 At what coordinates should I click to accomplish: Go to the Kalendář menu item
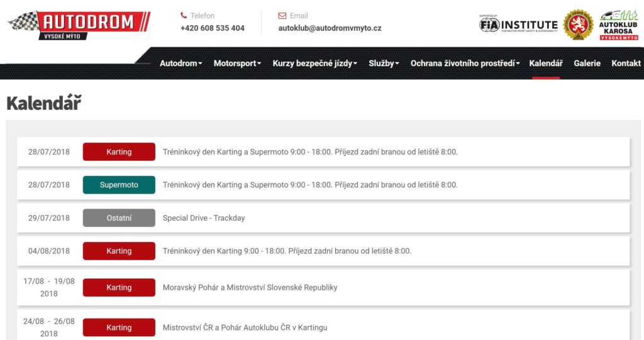pos(545,63)
